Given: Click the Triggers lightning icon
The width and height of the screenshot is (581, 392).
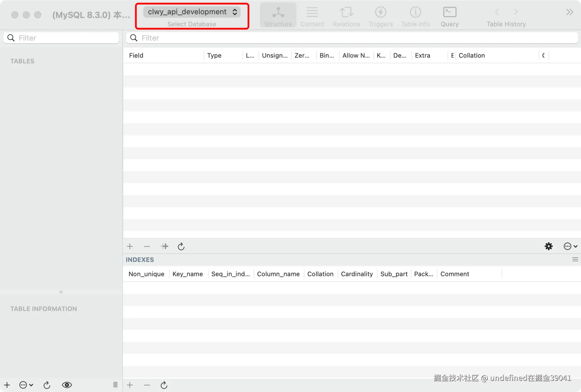Looking at the screenshot, I should pos(380,12).
